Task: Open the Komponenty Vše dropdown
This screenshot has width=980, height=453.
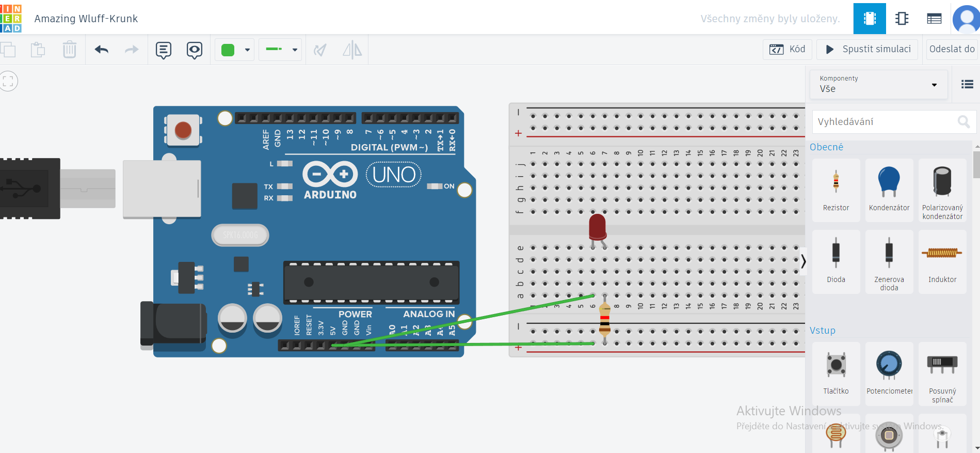Action: pos(879,84)
